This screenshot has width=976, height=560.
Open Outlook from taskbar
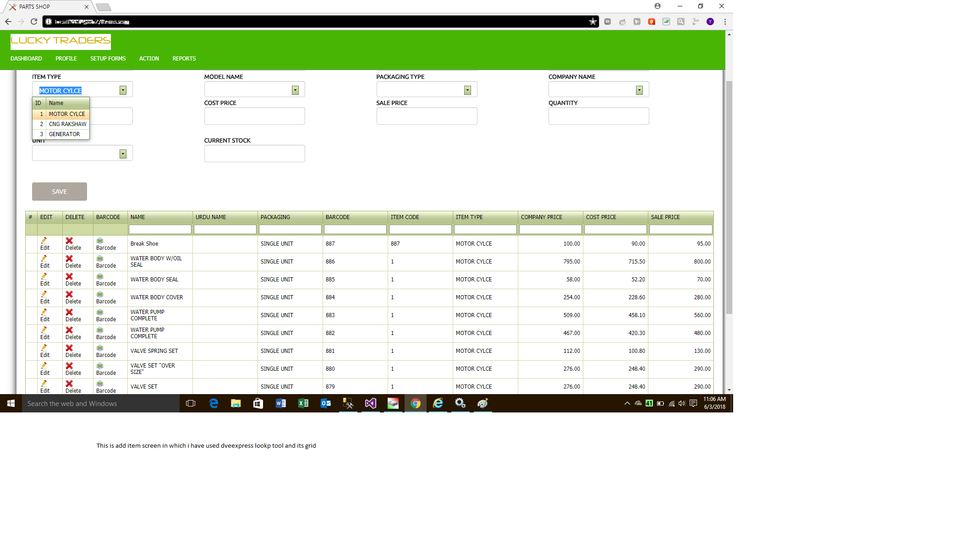[x=325, y=403]
